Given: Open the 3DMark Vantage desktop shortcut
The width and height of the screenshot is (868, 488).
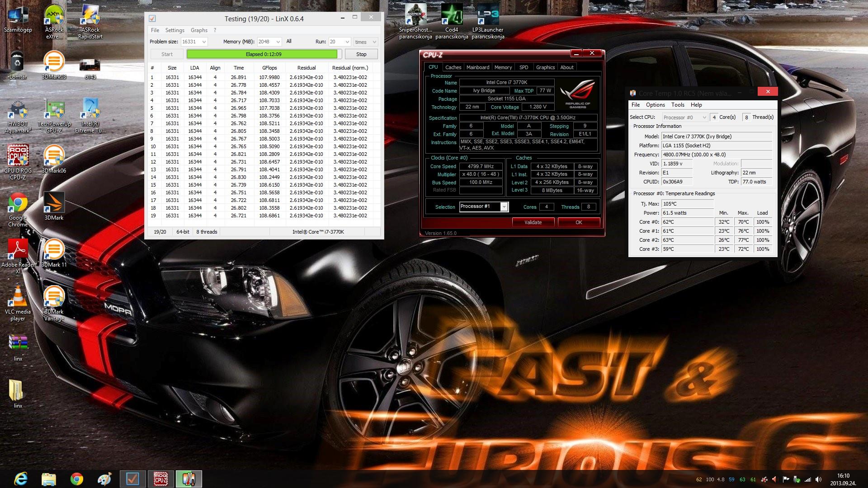Looking at the screenshot, I should click(x=54, y=304).
